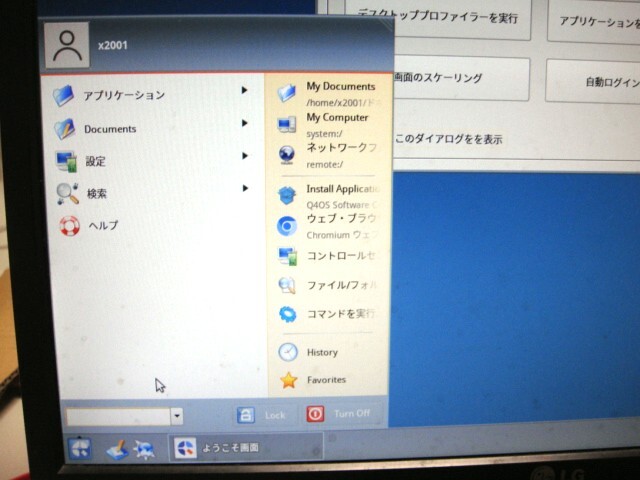This screenshot has height=480, width=640.
Task: Click the アプリケーション button at top right
Action: click(x=594, y=21)
